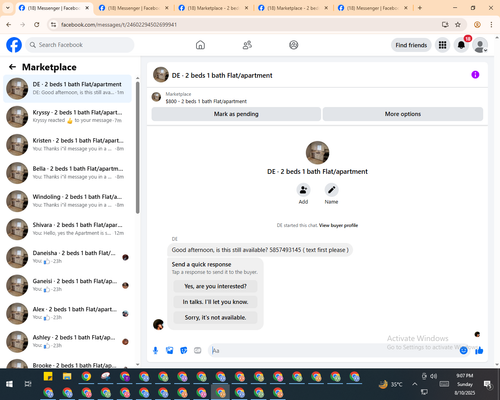Open Task View on taskbar
This screenshot has height=400, width=500.
click(x=28, y=384)
